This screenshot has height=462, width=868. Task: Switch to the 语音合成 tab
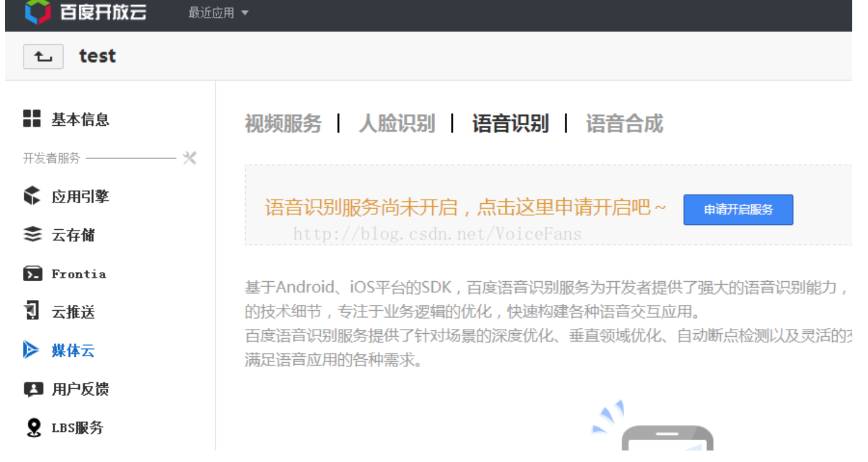click(624, 123)
